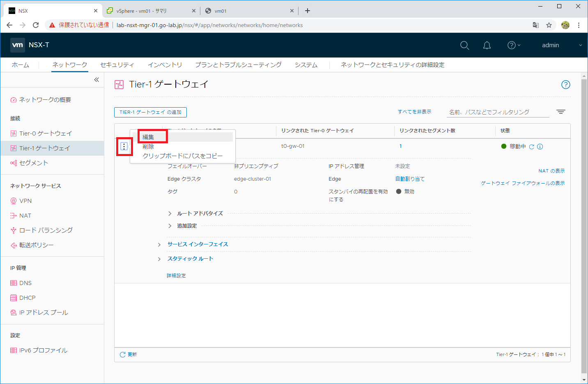
Task: Open the admin user dropdown
Action: pyautogui.click(x=562, y=45)
